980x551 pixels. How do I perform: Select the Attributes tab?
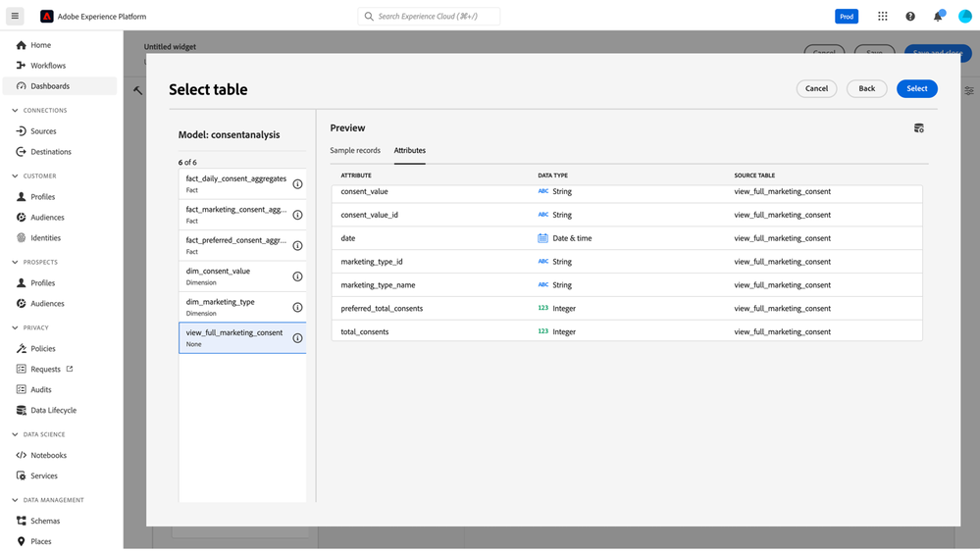click(409, 151)
